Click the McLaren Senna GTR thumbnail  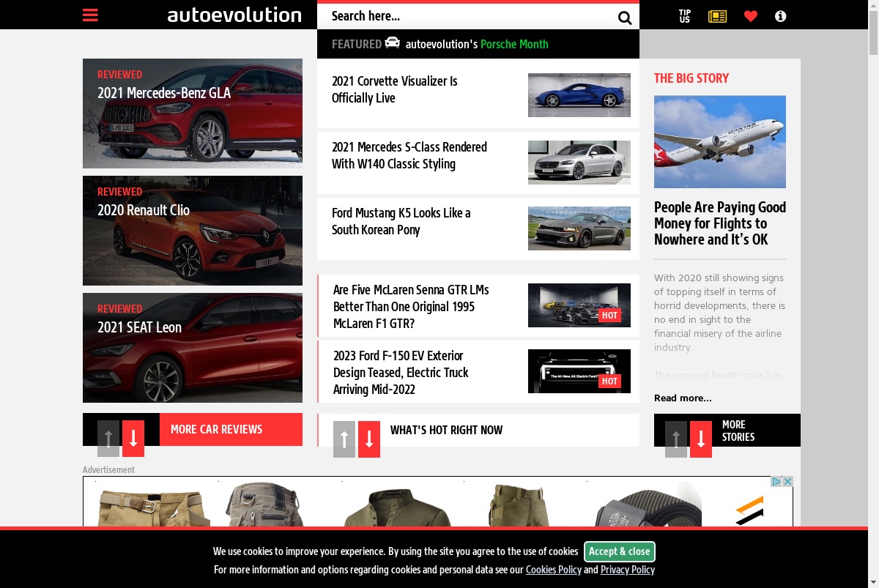(x=579, y=305)
